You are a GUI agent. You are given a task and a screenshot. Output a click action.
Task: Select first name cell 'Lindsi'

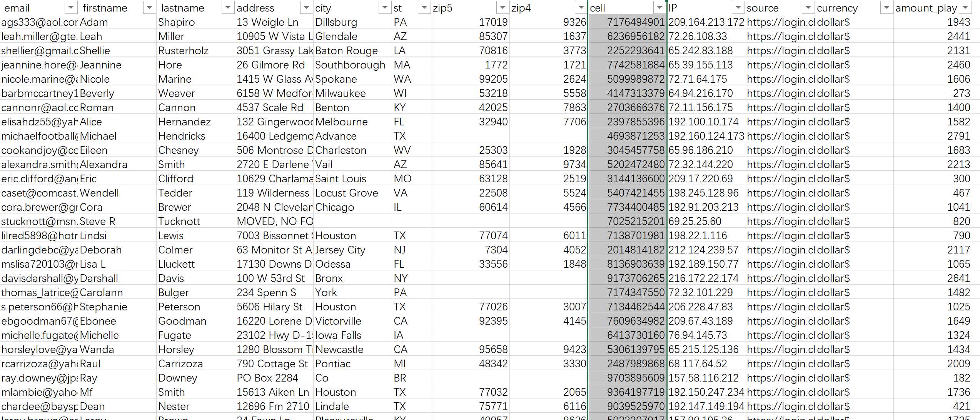point(117,236)
